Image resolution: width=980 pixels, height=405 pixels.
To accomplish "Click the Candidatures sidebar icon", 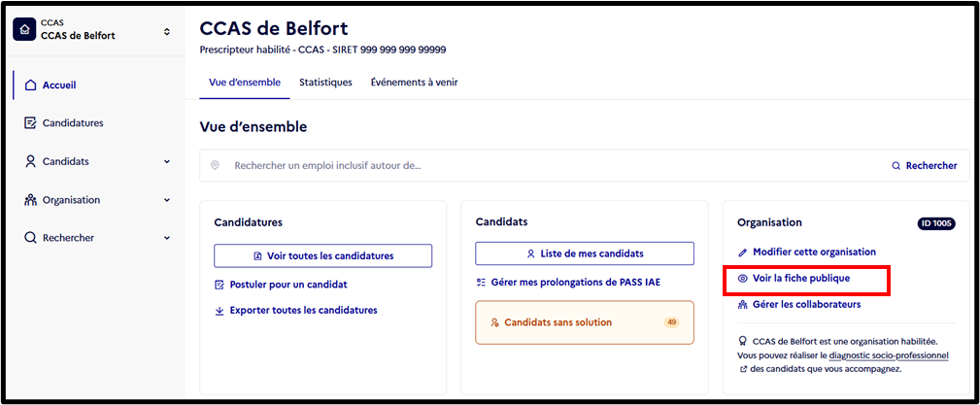I will (x=30, y=123).
